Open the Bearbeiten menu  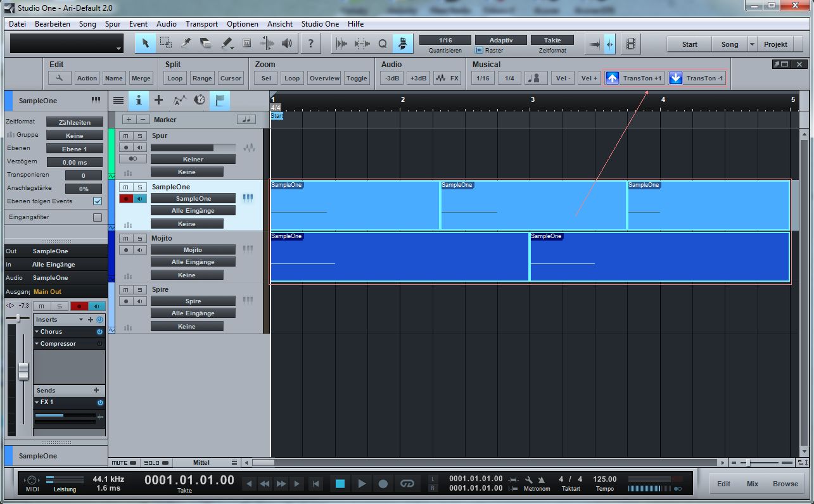[x=53, y=24]
